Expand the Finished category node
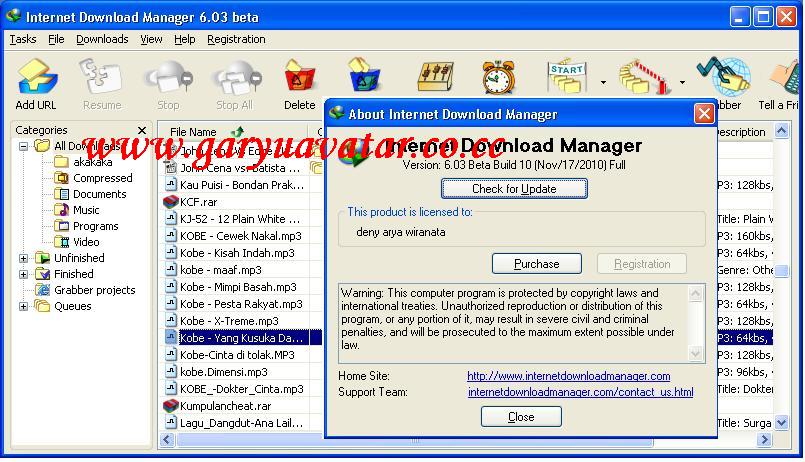Screen dimensions: 805x462 click(24, 274)
